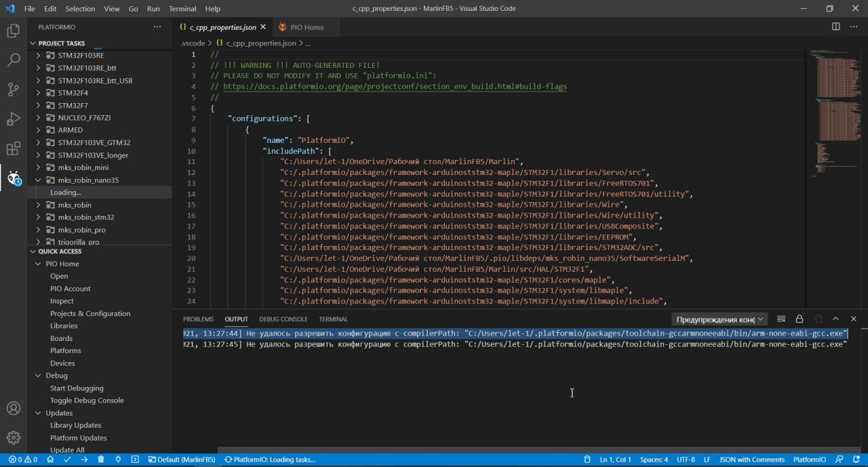Split the editor to the right
The height and width of the screenshot is (467, 868).
[835, 26]
